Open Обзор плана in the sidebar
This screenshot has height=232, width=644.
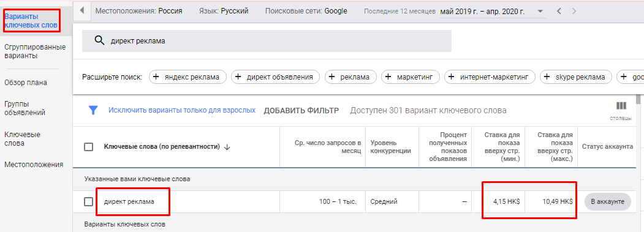tap(26, 83)
